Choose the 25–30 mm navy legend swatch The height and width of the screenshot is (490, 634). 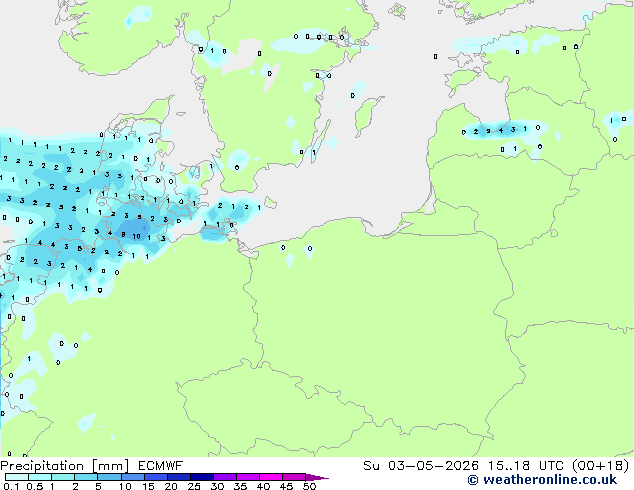tap(201, 477)
